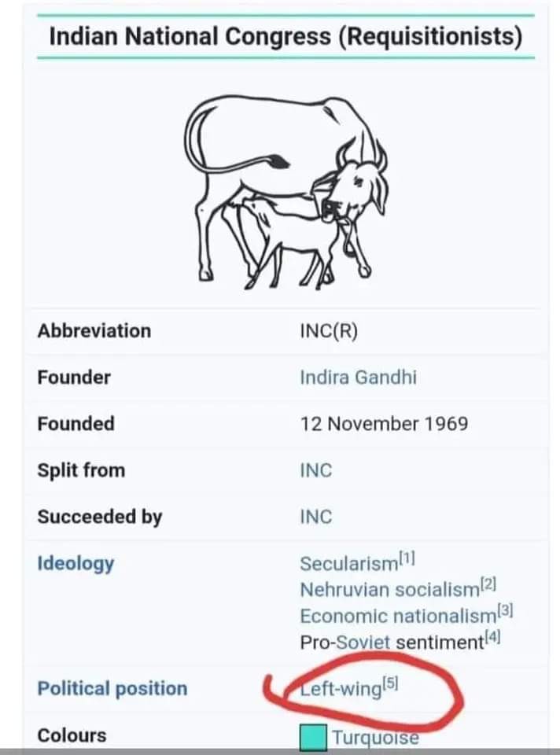Click the cow and calf party symbol
The image size is (560, 755).
(x=286, y=189)
